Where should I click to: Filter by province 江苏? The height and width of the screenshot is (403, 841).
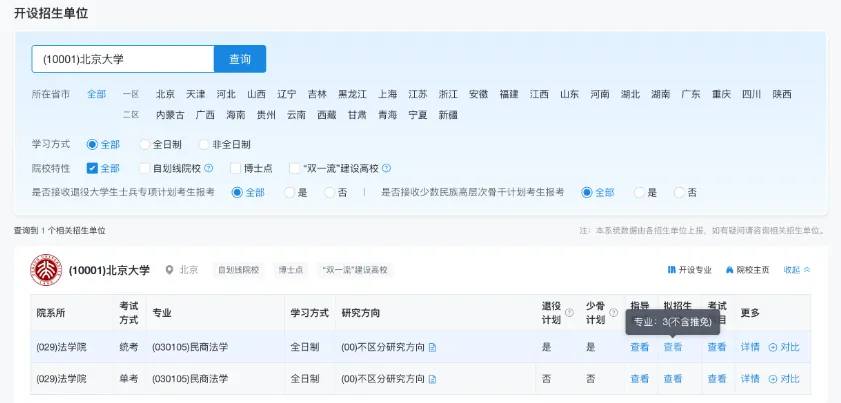pos(418,94)
